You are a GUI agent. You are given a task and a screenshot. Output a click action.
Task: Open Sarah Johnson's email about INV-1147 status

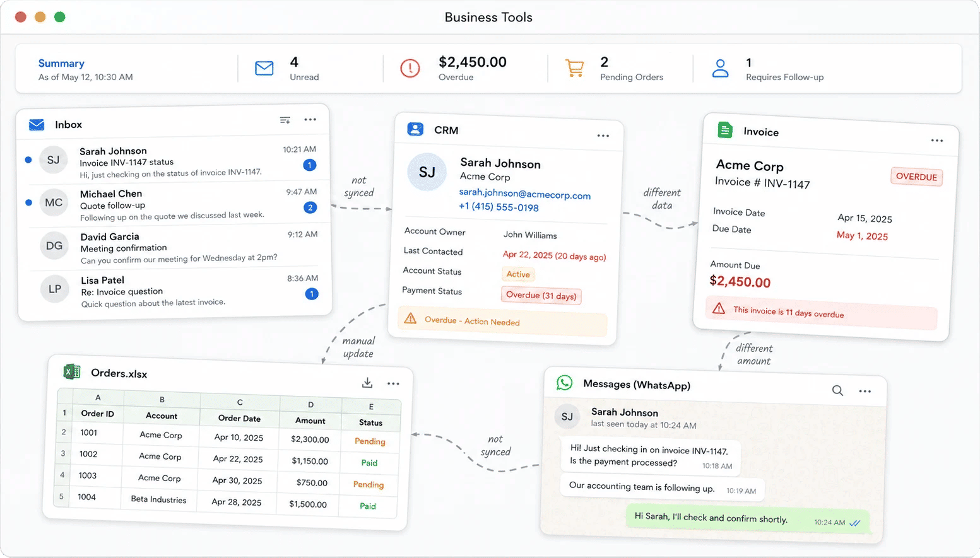[174, 161]
